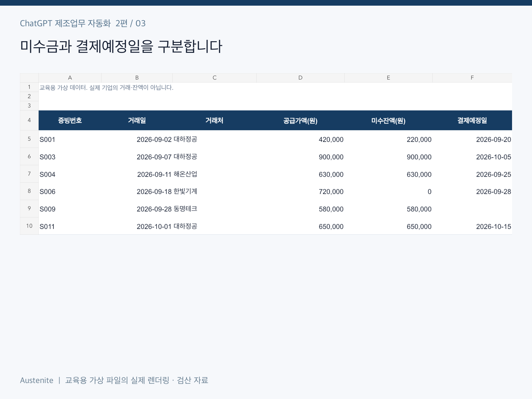Click the ChatGPT 제조업무 자동화 subtitle
Screen dimensions: 532x399
(83, 23)
